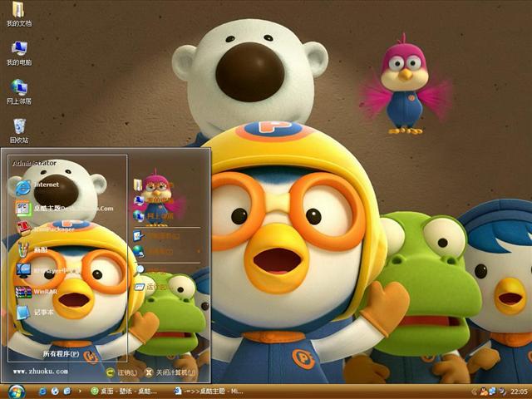This screenshot has height=399, width=532.
Task: Switch to the 桌面 - 壁纸 taskbar window
Action: [124, 392]
